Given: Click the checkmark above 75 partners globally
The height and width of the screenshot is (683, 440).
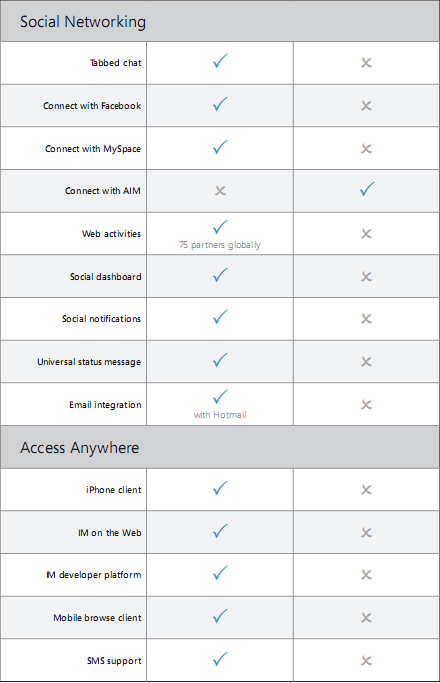Looking at the screenshot, I should tap(220, 227).
